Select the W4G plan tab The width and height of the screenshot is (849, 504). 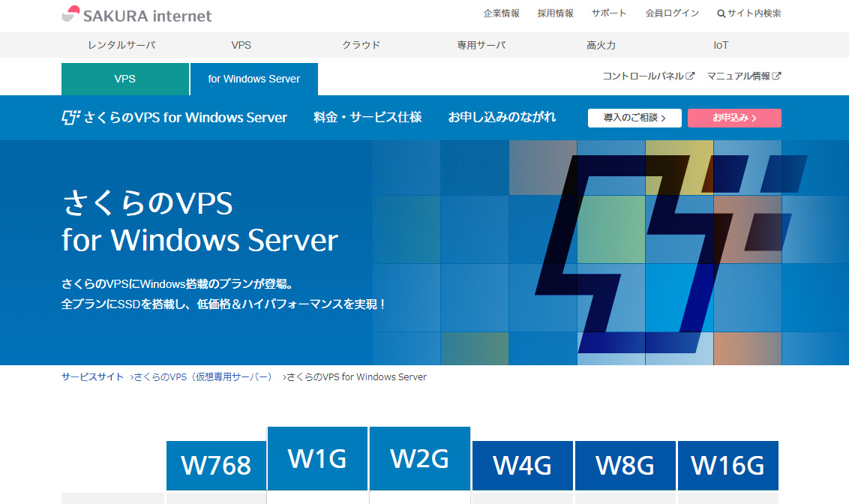tap(522, 465)
